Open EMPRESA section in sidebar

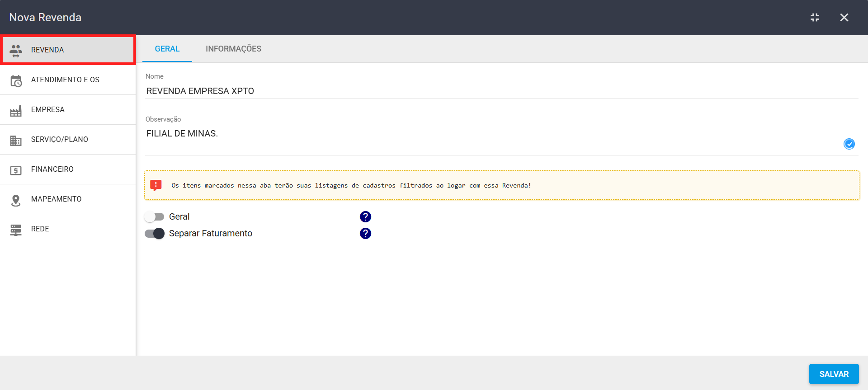point(68,109)
